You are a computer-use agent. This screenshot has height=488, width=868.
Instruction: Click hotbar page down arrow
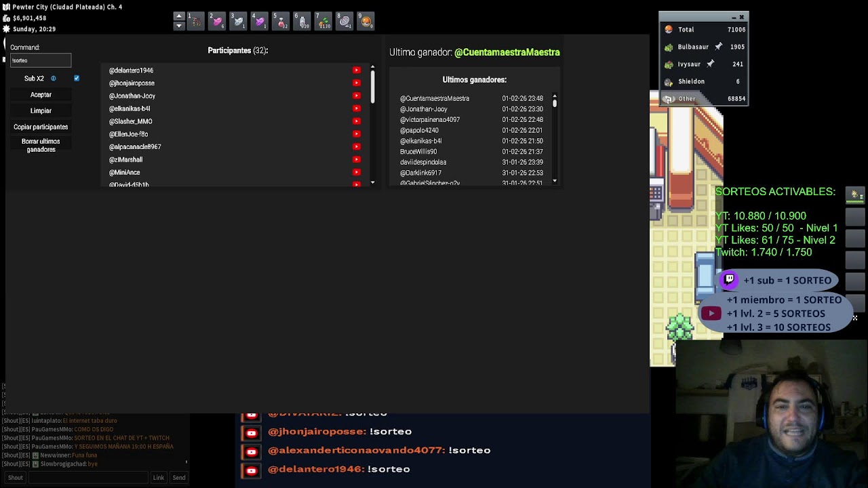click(179, 26)
